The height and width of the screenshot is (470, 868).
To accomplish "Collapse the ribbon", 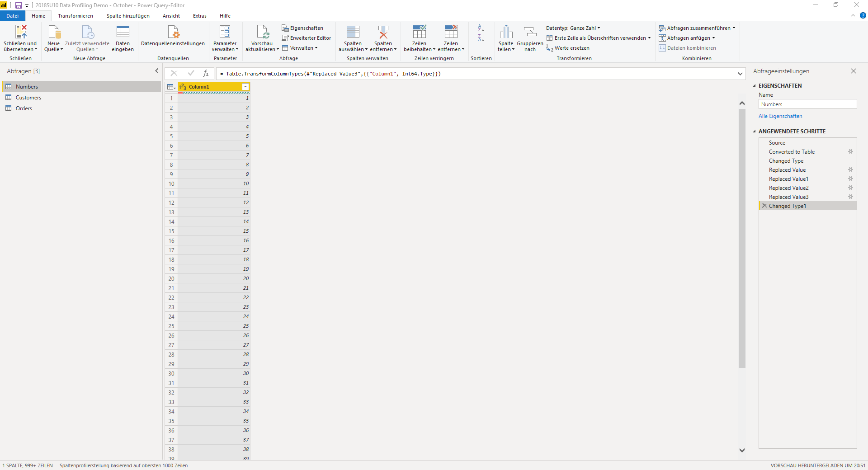I will click(x=853, y=15).
